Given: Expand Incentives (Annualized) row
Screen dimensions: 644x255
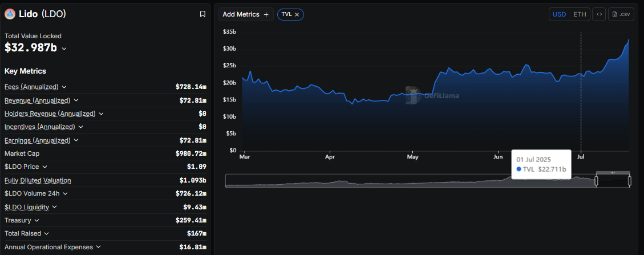Looking at the screenshot, I should 81,127.
